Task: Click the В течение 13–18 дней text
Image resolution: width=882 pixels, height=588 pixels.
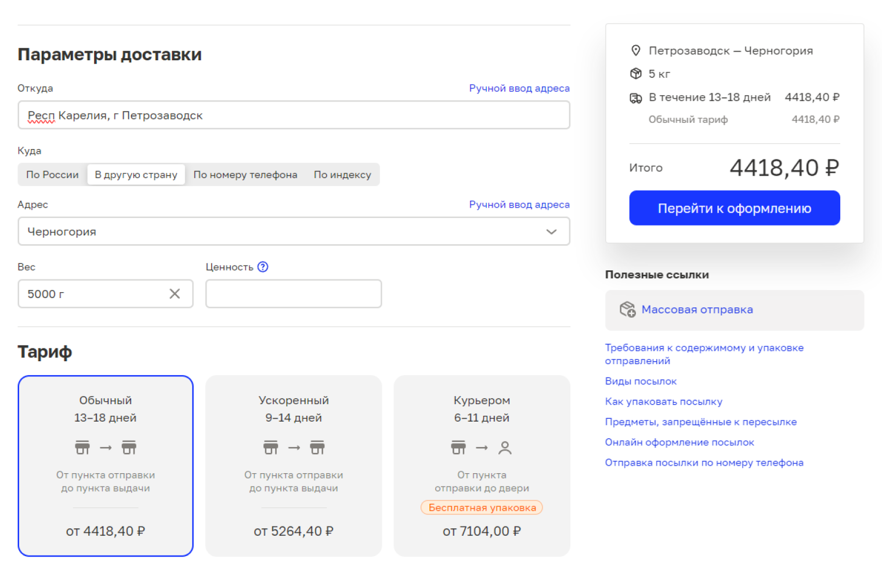Action: coord(710,97)
